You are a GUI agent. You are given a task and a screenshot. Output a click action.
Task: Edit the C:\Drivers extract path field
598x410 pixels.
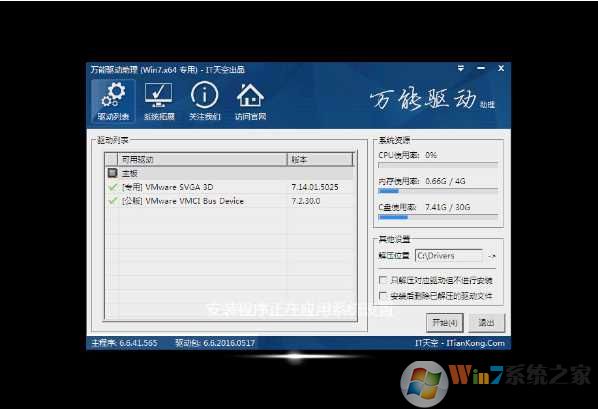click(x=449, y=256)
